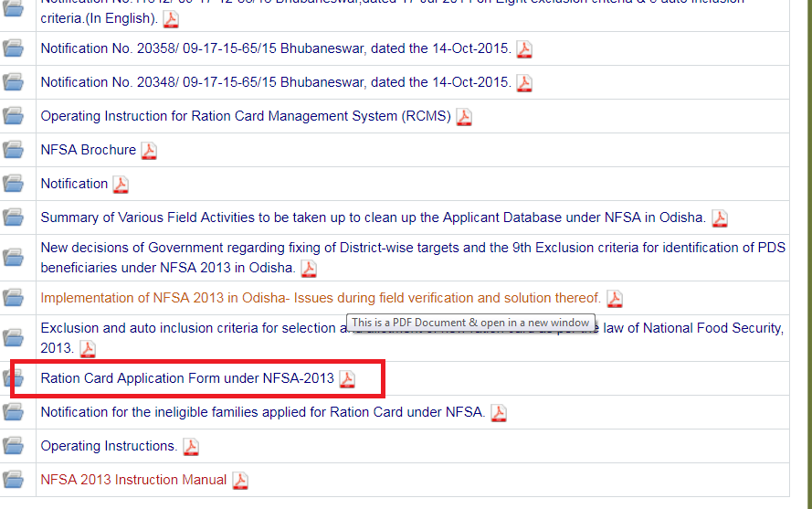Click PDF icon next to Notification No. 20358

[x=523, y=49]
